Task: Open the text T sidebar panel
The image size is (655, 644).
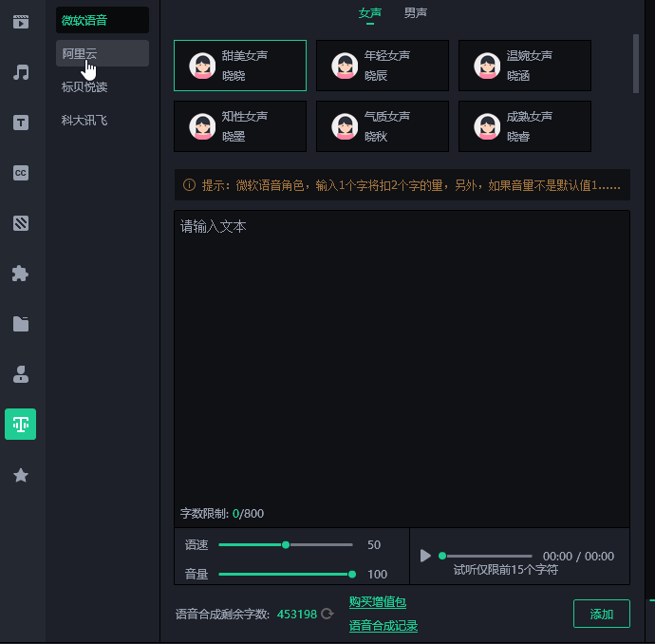Action: 21,123
